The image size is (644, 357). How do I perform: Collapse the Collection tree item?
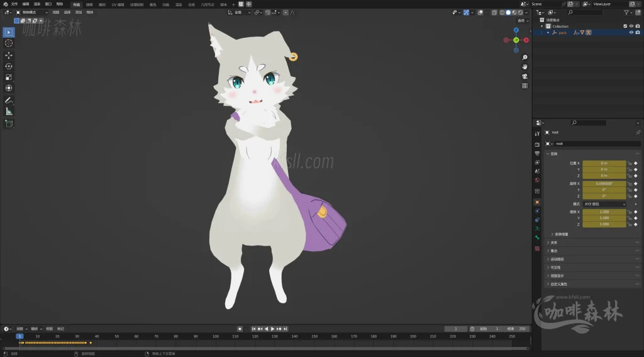[542, 26]
